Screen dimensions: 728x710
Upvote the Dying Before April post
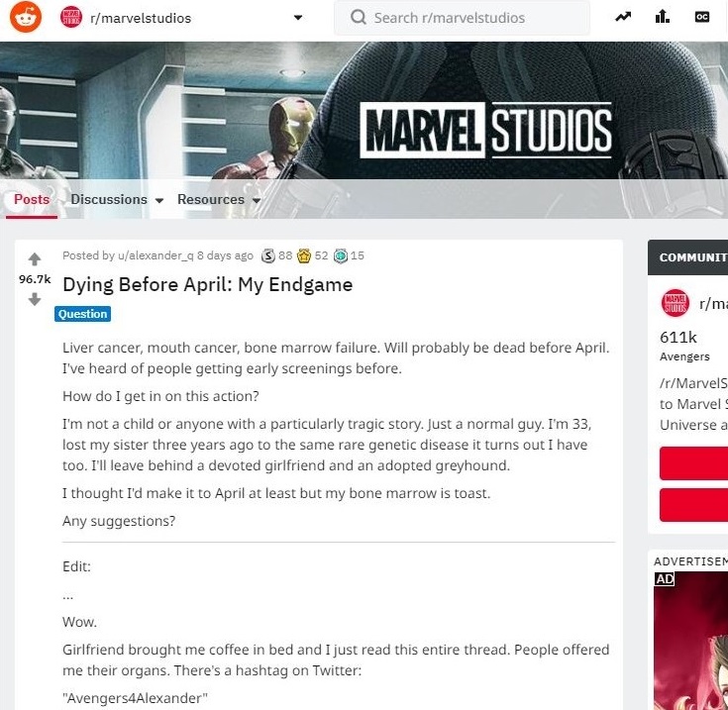point(35,259)
